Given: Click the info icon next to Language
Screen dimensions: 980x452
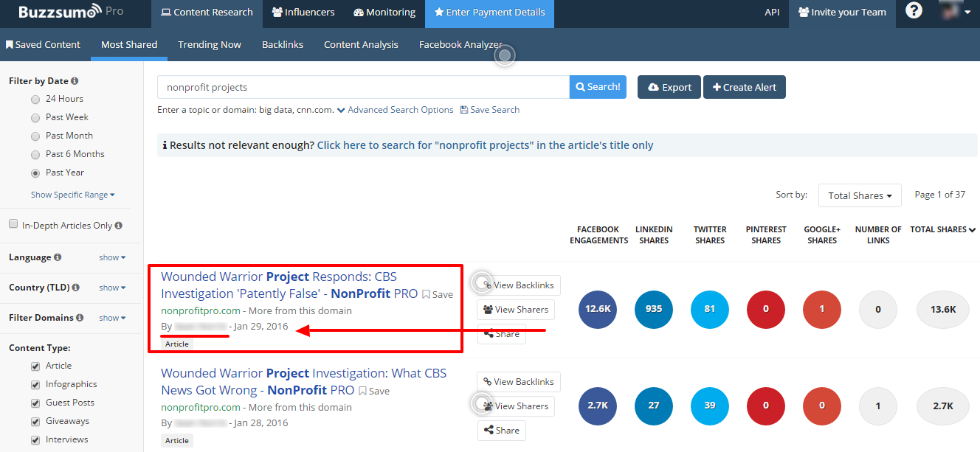Looking at the screenshot, I should [x=58, y=257].
